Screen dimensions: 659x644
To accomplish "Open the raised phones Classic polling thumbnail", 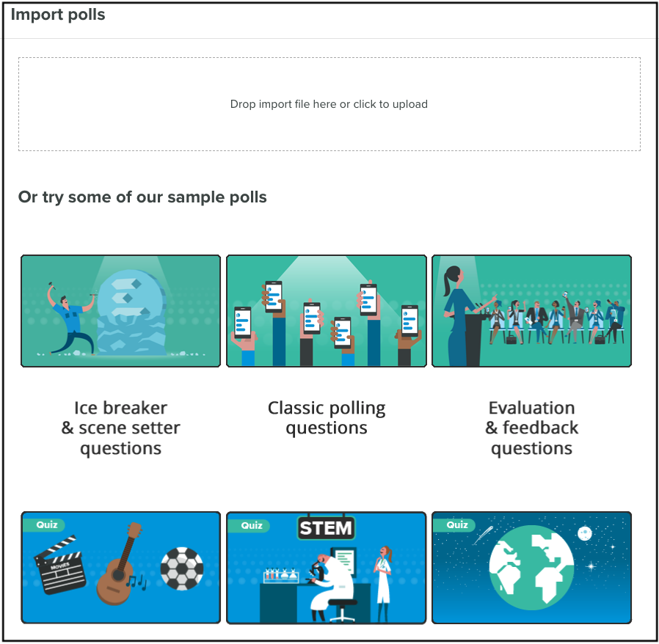I will (327, 311).
